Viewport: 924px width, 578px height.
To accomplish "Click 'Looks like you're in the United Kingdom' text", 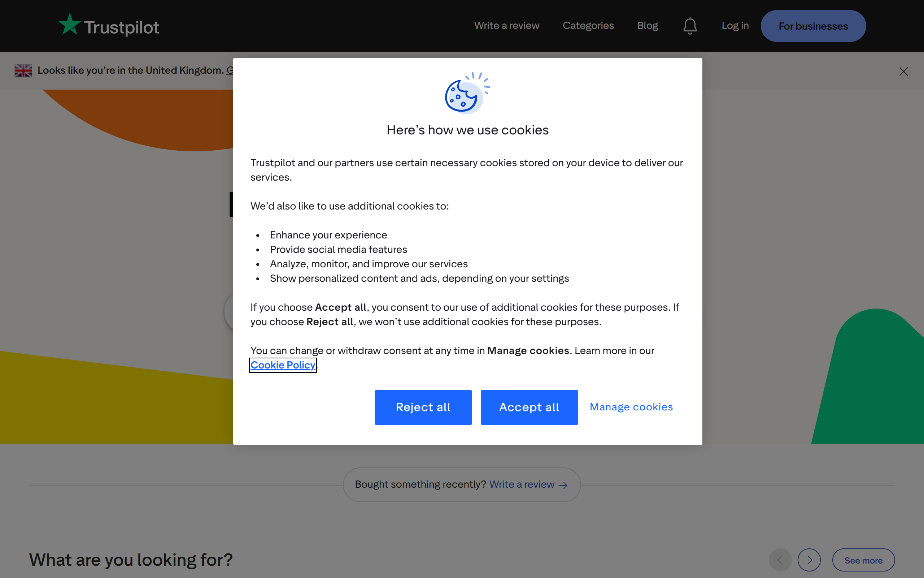I will click(x=131, y=70).
